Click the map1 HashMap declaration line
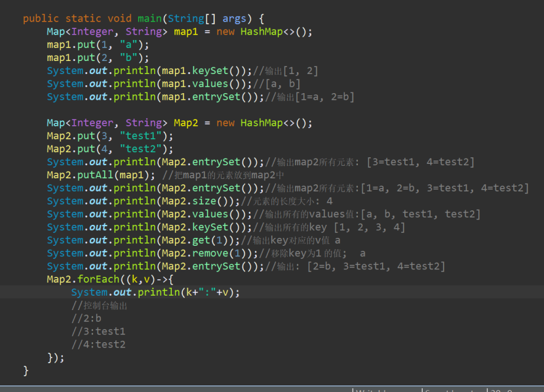Screen dimensions: 544x392 (x=180, y=31)
